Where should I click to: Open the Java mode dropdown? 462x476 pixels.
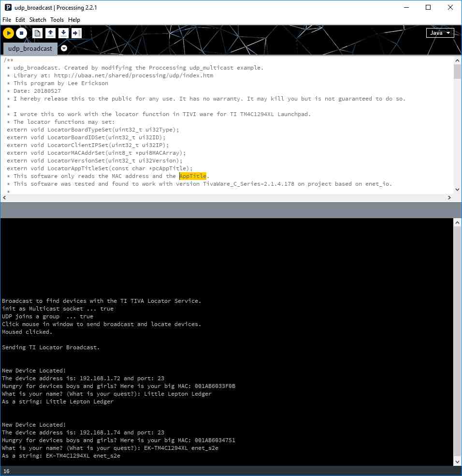440,33
